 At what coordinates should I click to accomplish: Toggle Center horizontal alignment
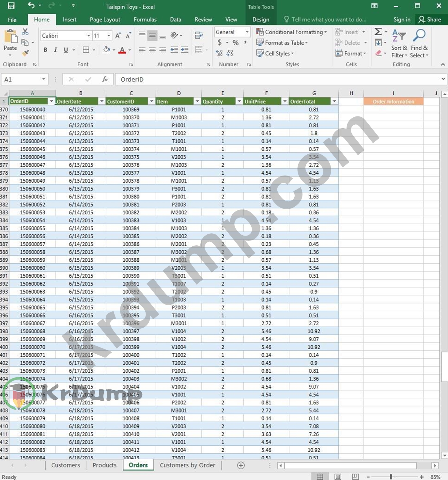point(152,50)
